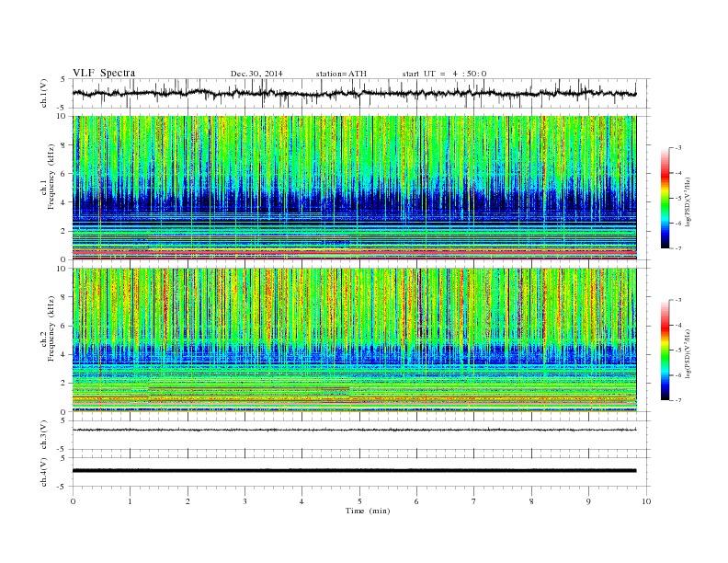
Task: Select the ch.2 "Frequency (kHz)" axis label
Action: coord(51,328)
